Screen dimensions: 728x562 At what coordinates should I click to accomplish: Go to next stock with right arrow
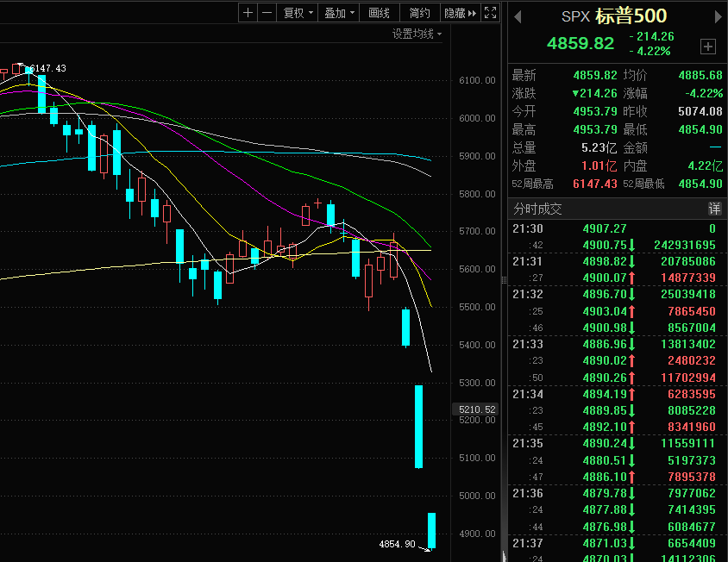[x=719, y=17]
